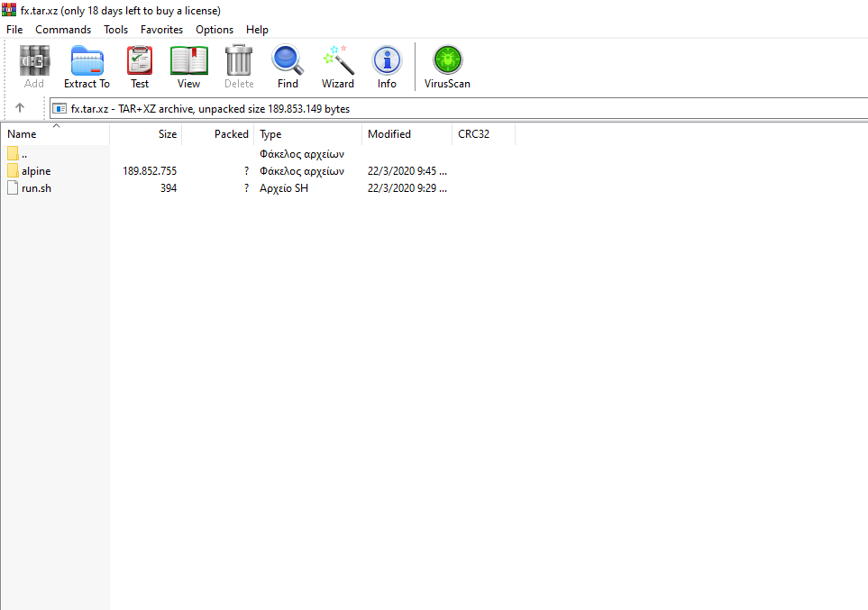Show archive Info
The height and width of the screenshot is (610, 868).
(387, 60)
